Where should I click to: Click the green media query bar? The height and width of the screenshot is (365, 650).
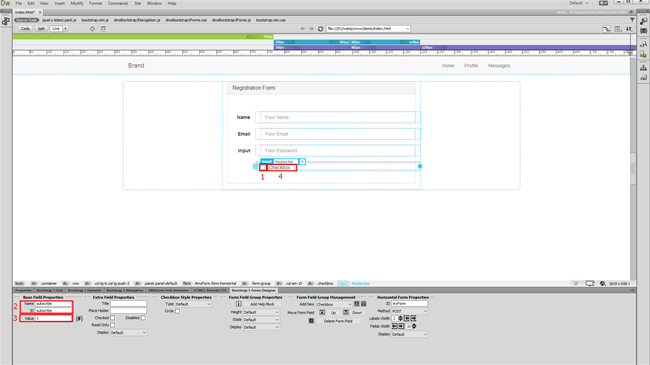pos(143,36)
